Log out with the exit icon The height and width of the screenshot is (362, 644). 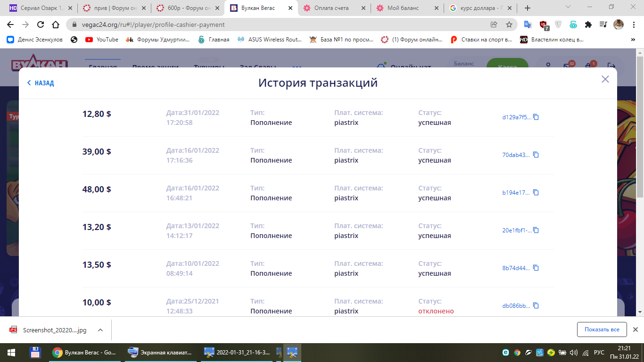point(611,66)
